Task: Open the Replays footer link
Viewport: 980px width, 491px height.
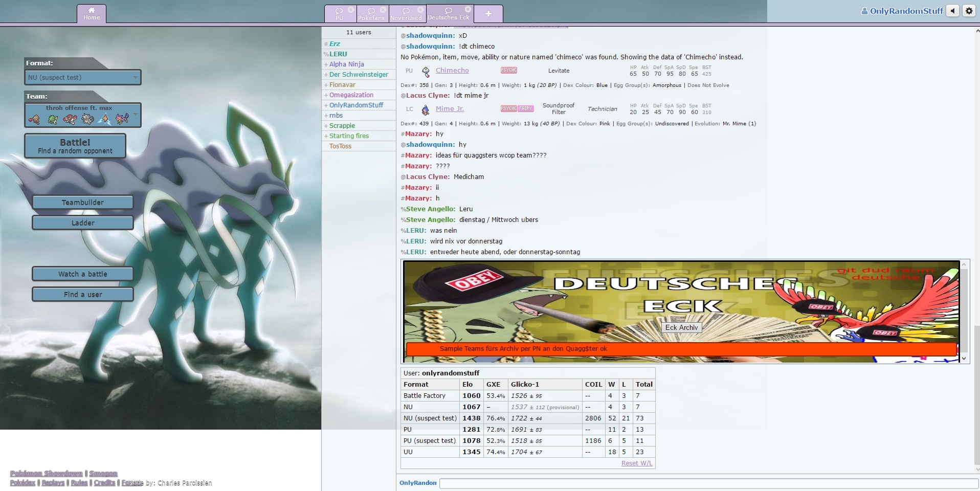Action: [x=53, y=483]
